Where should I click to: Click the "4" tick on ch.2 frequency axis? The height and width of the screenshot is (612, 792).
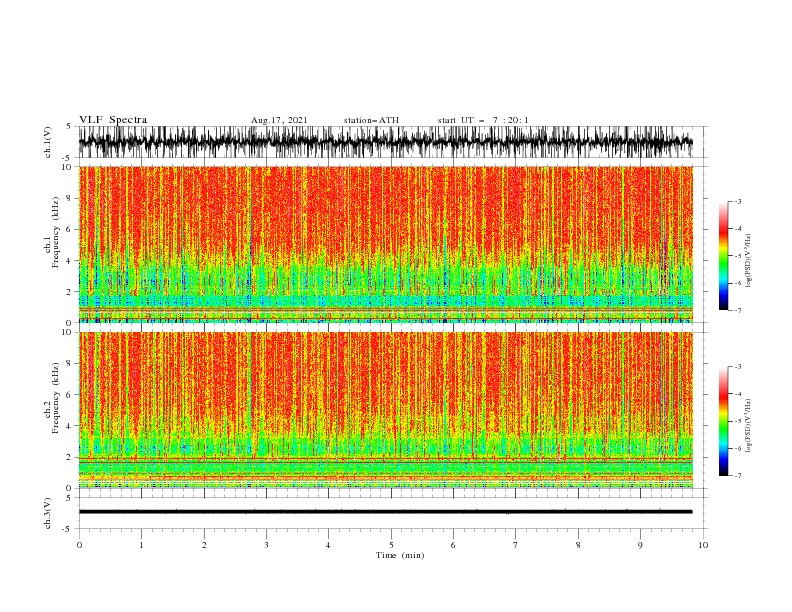click(x=69, y=426)
